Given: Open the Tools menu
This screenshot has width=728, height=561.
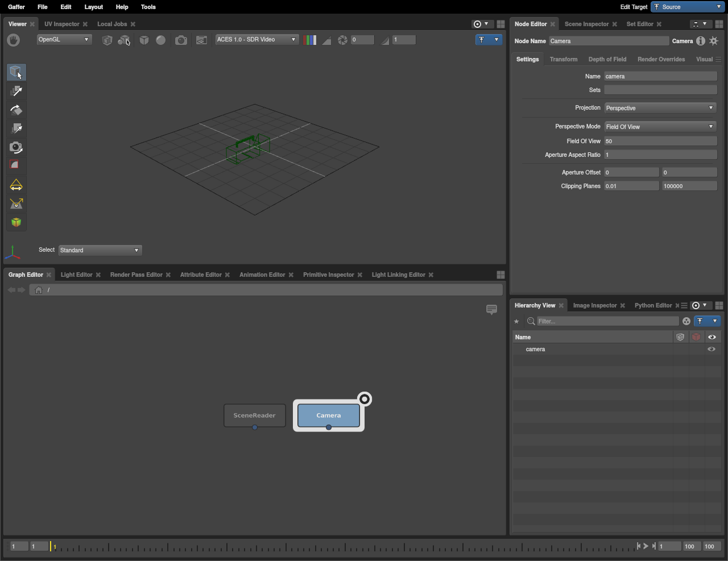Looking at the screenshot, I should [x=148, y=7].
